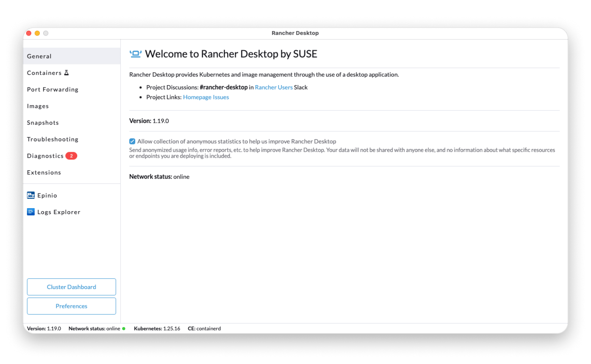This screenshot has height=364, width=591.
Task: Click the CE containerd status bar item
Action: 204,328
